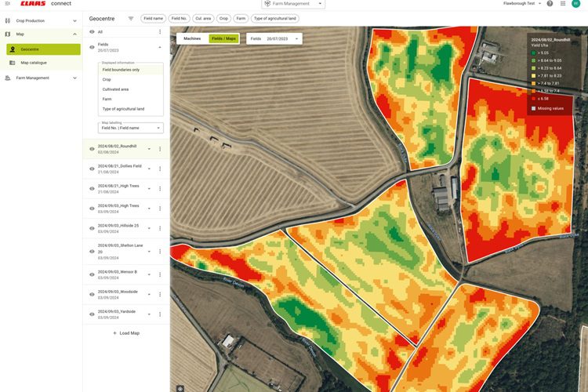
Task: Expand the 2024/09/03_Hillside 25 layer options
Action: tap(149, 228)
